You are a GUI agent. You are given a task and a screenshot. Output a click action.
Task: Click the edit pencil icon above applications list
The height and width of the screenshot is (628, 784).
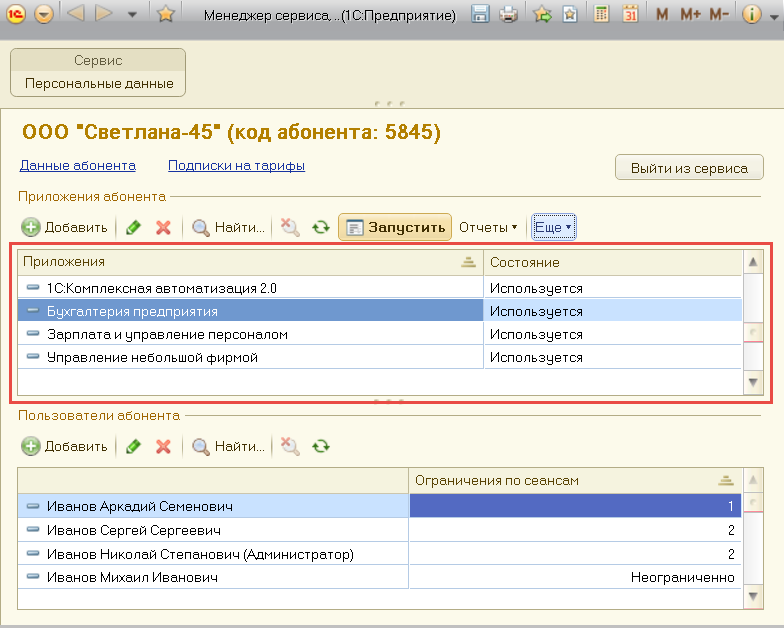coord(133,228)
